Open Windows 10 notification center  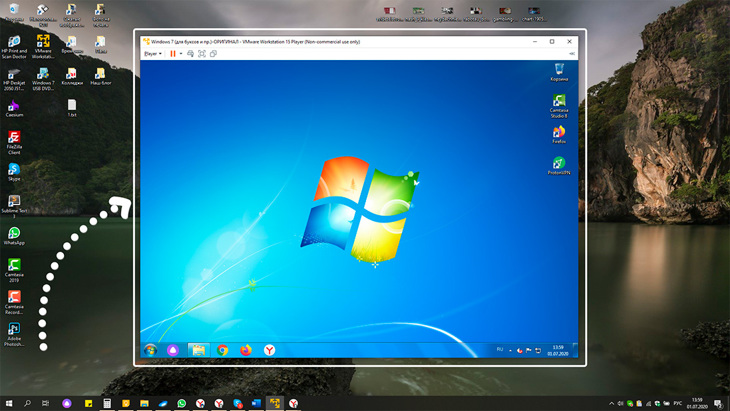click(x=718, y=404)
